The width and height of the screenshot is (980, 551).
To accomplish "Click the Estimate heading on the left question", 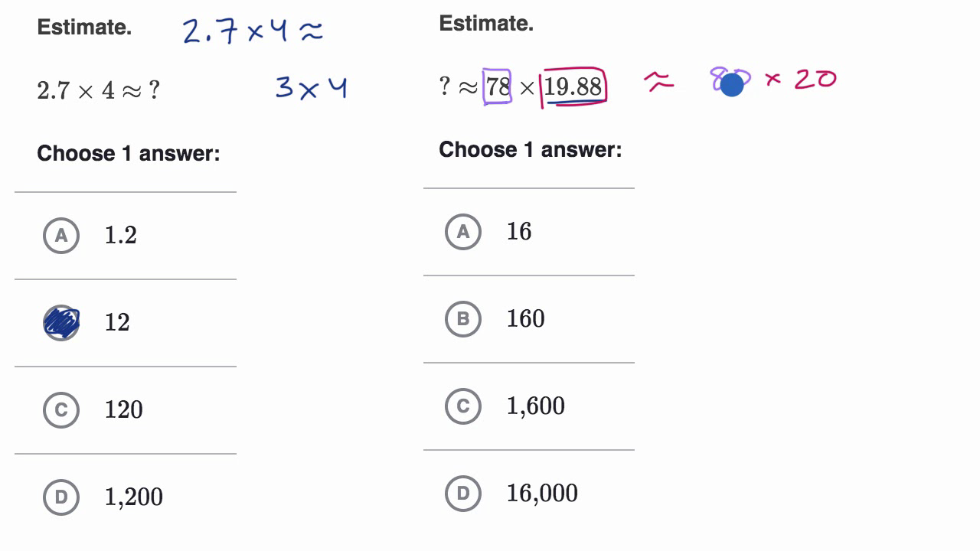I will 84,27.
